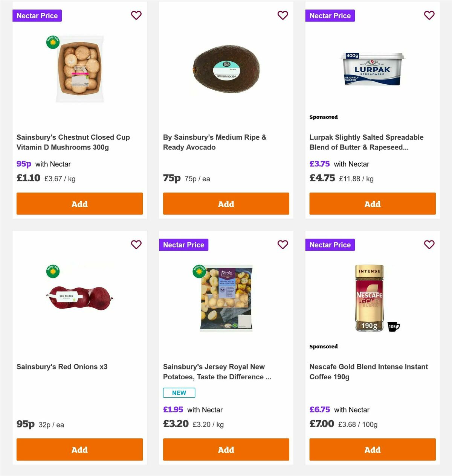452x476 pixels.
Task: Click the heart icon on the Nescafe card
Action: coord(429,245)
